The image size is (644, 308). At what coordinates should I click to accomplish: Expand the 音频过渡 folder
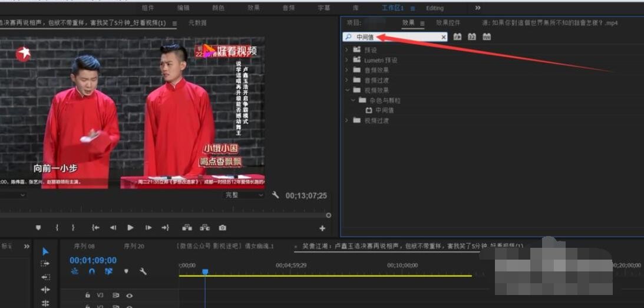coord(346,80)
